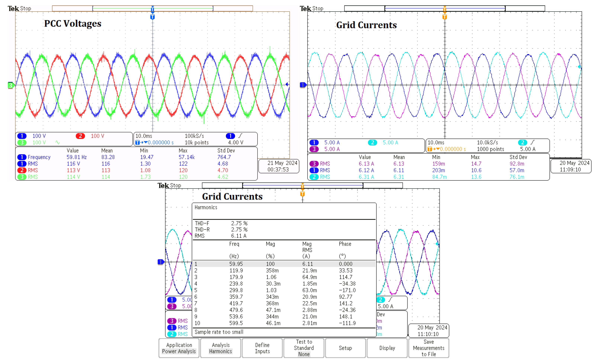Open the Display options button
The height and width of the screenshot is (364, 597).
387,348
